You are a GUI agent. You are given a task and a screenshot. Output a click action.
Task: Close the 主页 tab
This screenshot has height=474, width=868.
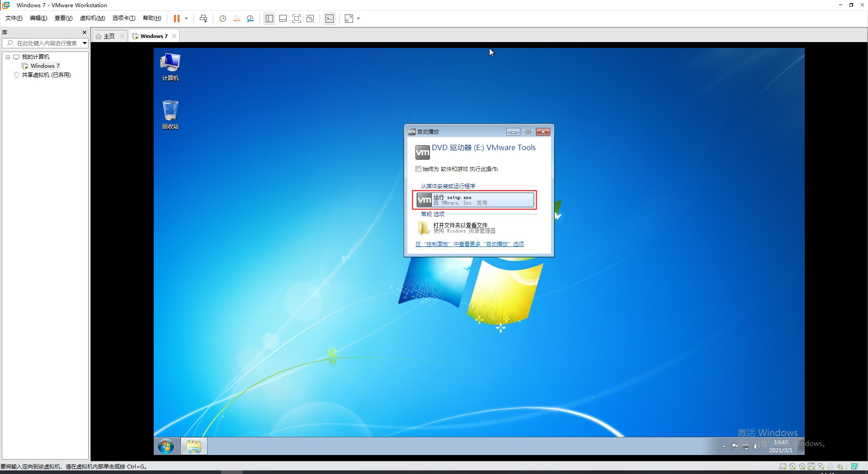click(122, 36)
